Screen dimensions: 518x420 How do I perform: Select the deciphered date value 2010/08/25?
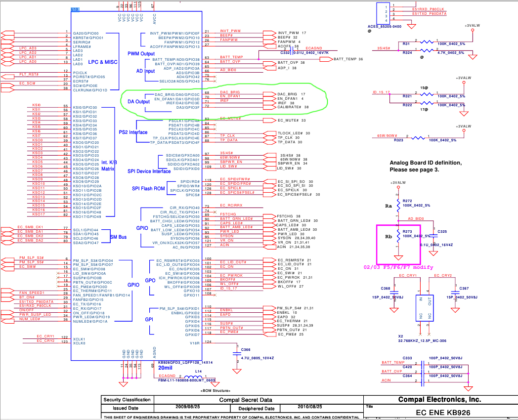[x=309, y=407]
